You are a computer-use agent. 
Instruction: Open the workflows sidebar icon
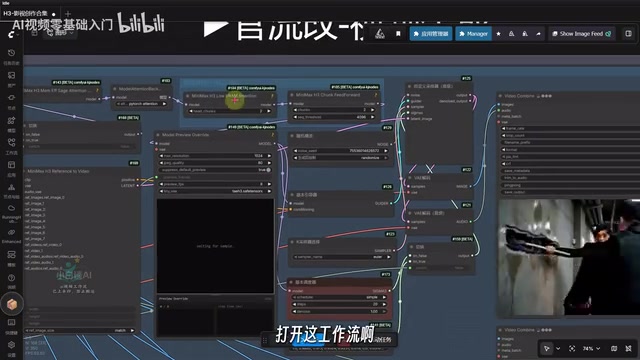pyautogui.click(x=11, y=142)
